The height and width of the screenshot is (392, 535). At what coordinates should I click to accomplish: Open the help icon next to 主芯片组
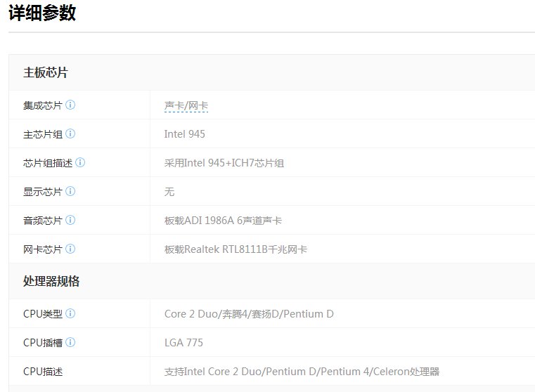(70, 134)
